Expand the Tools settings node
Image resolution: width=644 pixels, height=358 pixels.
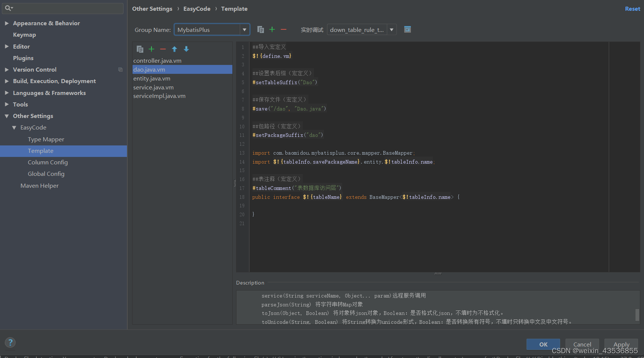[7, 104]
